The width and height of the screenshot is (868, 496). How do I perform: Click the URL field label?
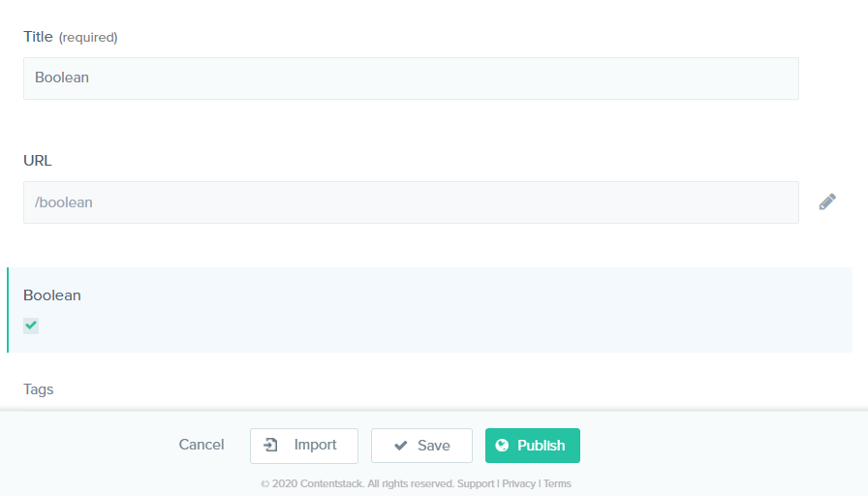[x=38, y=161]
